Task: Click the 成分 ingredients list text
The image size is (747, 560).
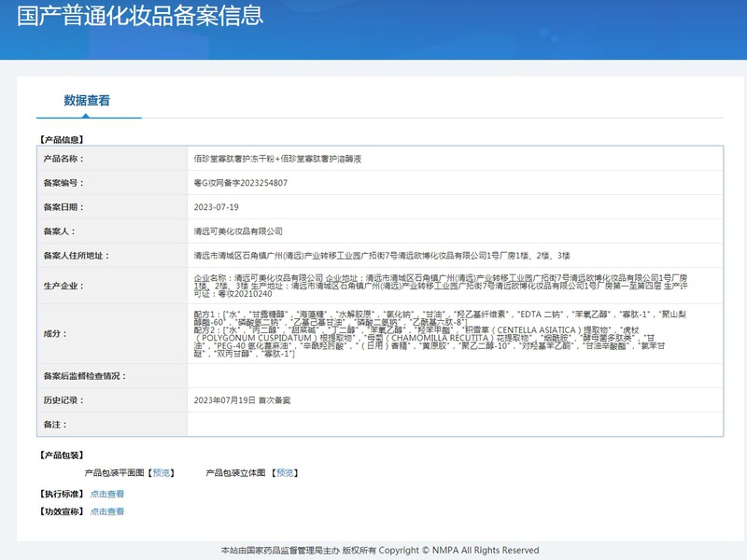Action: pyautogui.click(x=439, y=333)
